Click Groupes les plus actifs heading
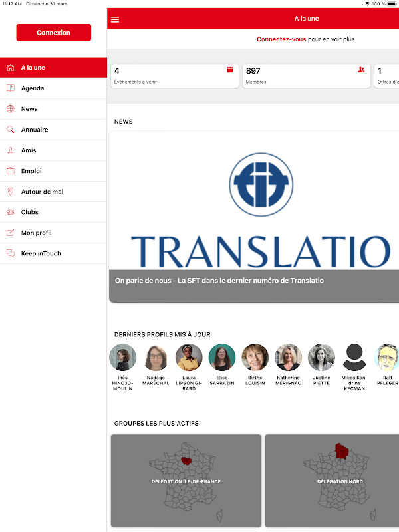 [x=156, y=423]
